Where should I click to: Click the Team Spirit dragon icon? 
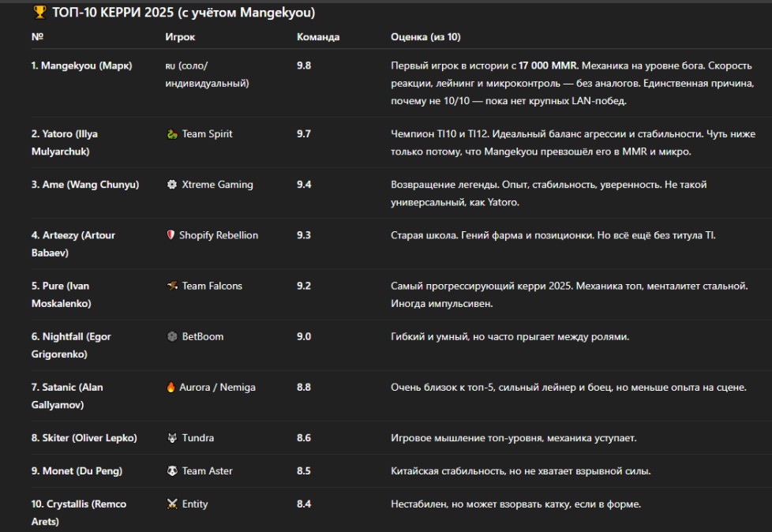pyautogui.click(x=172, y=134)
